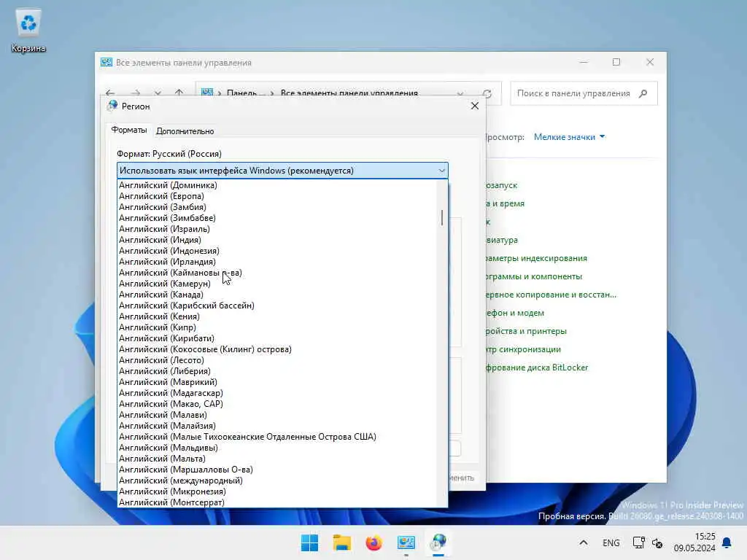Open Центр синхронизации link
The image size is (747, 560).
point(524,349)
